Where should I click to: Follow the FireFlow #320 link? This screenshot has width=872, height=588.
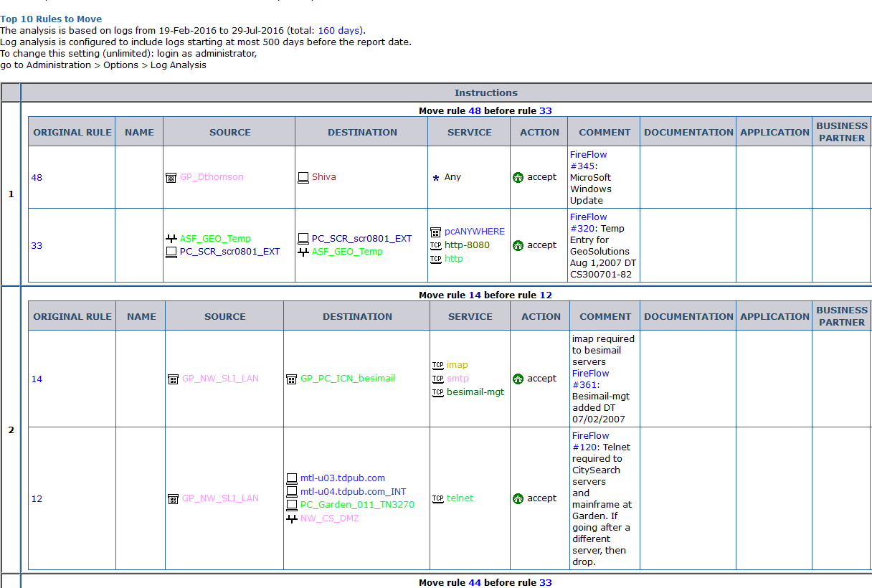click(x=588, y=222)
